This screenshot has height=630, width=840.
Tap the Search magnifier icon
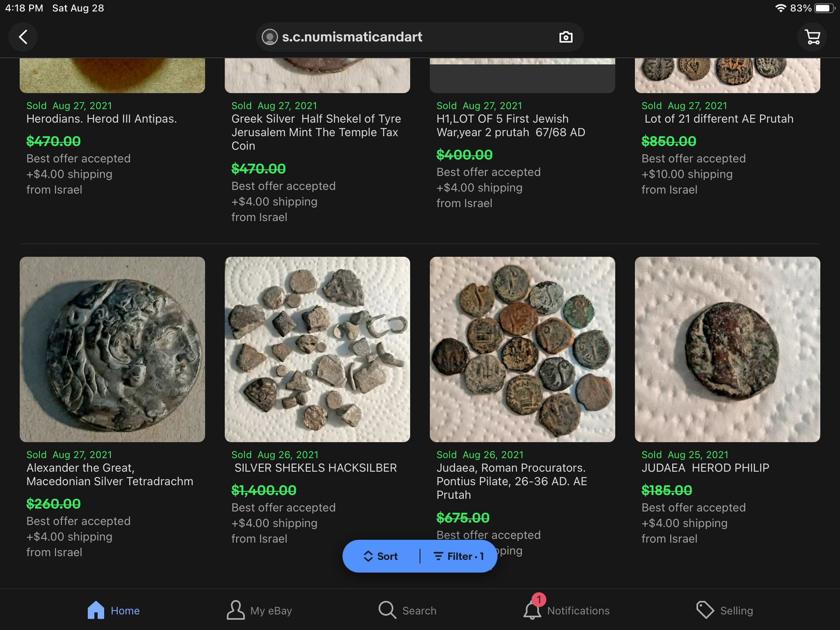[387, 610]
